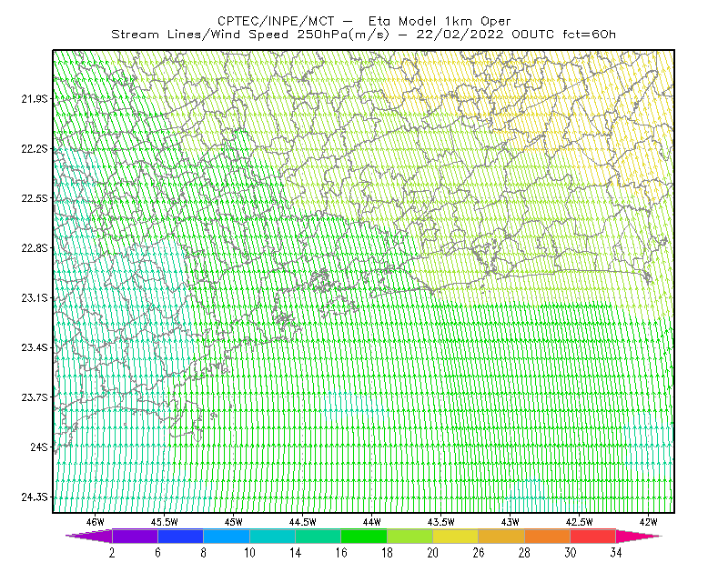
Task: Click the 24.3S latitude axis label
Action: pyautogui.click(x=35, y=497)
